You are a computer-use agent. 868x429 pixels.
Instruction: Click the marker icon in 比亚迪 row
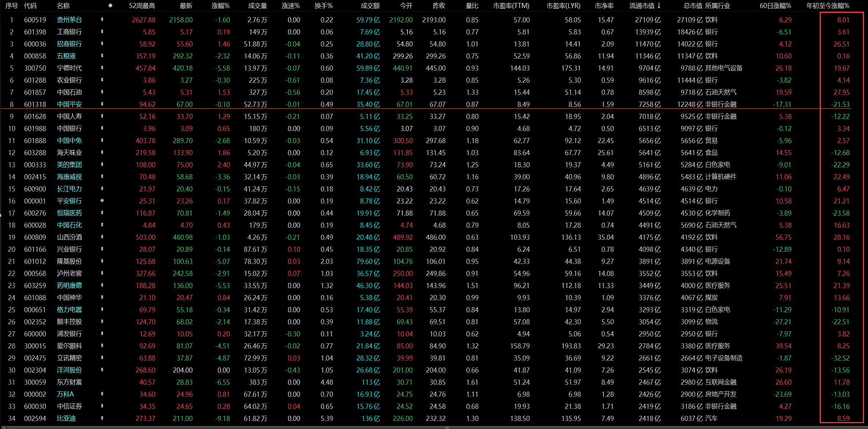click(102, 418)
